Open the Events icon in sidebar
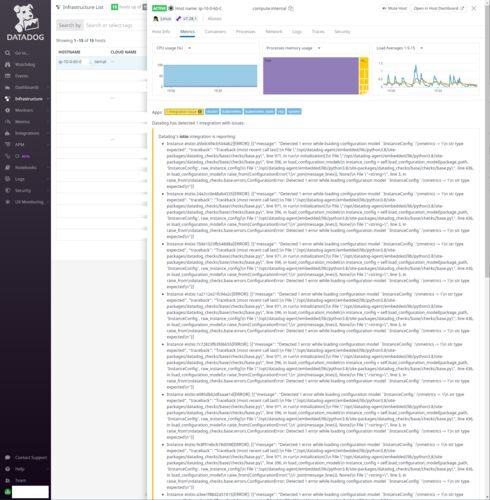The width and height of the screenshot is (490, 500). click(7, 76)
